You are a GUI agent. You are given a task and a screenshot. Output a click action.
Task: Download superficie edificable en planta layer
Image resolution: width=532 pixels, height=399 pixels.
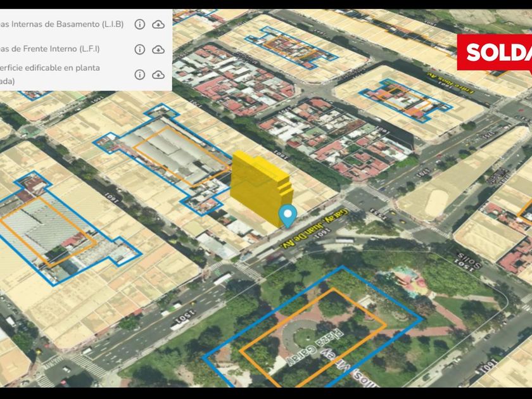pyautogui.click(x=158, y=75)
